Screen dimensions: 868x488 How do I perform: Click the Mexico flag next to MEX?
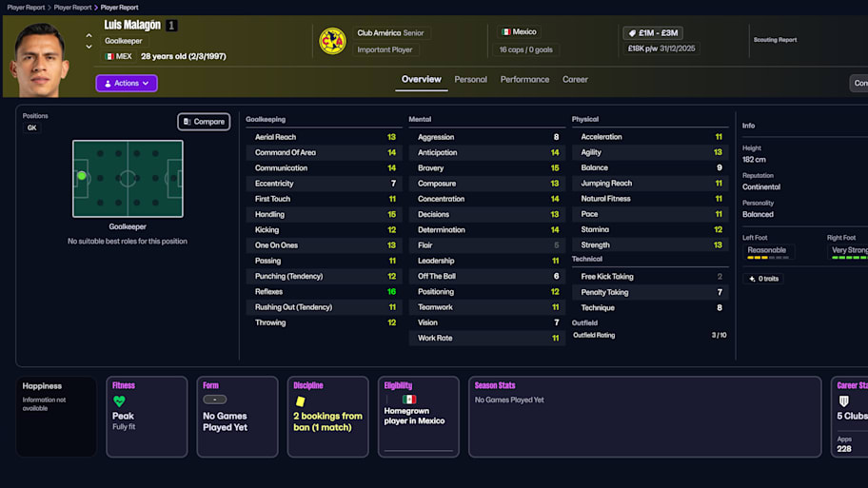(x=109, y=56)
